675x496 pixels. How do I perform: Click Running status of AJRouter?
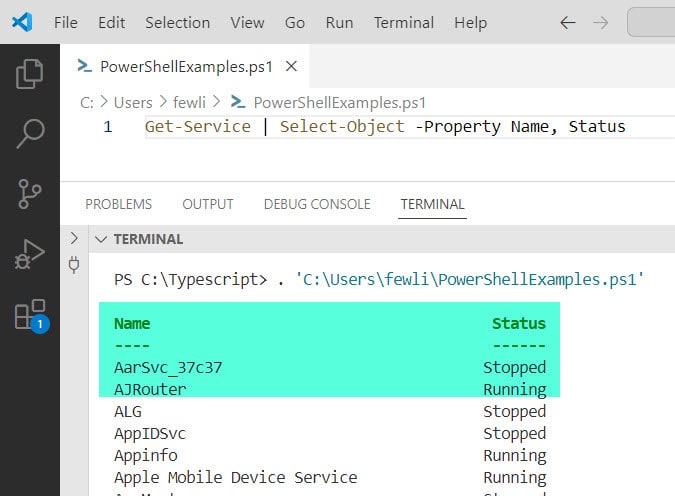[514, 390]
